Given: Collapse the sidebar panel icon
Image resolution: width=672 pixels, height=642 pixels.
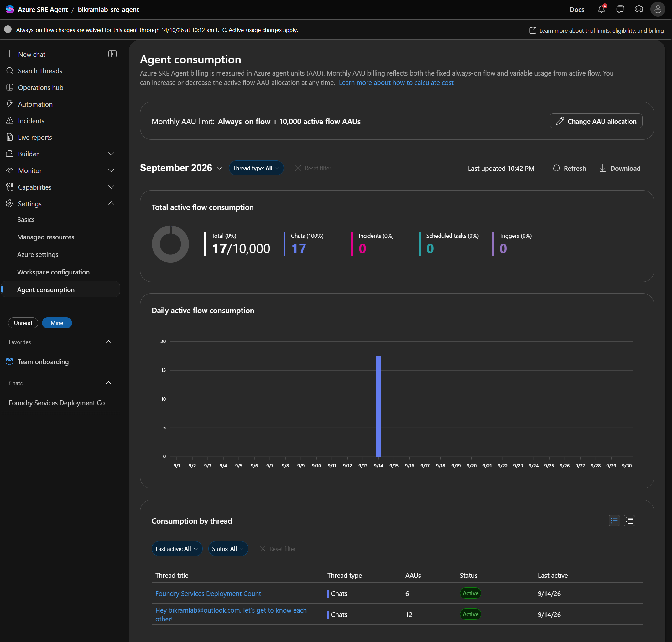Looking at the screenshot, I should [112, 54].
